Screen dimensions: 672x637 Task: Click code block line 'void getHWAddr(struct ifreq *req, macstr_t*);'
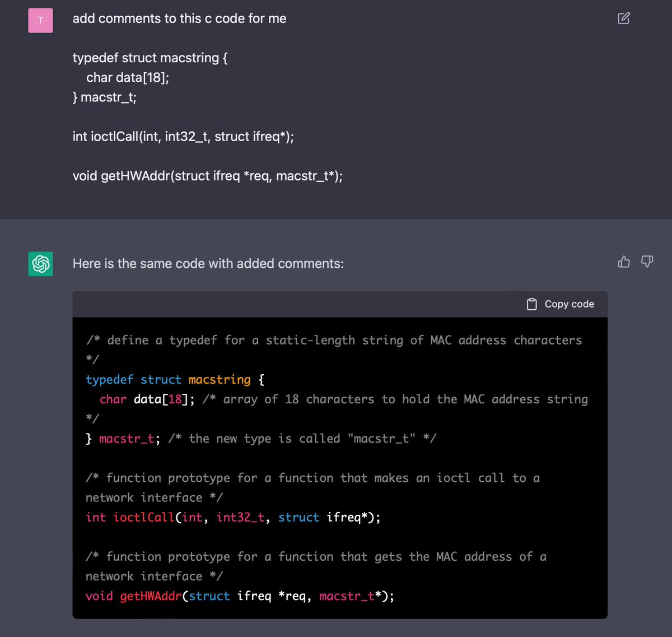click(240, 596)
